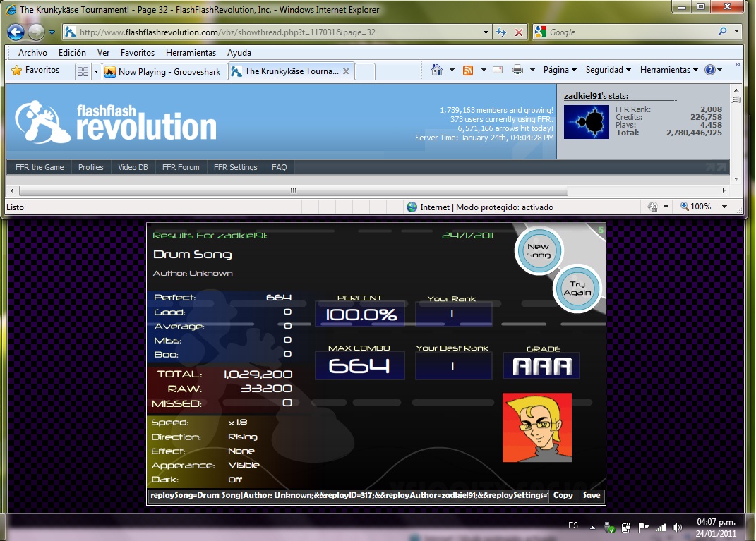
Task: Click the Favoritos star icon
Action: (16, 71)
